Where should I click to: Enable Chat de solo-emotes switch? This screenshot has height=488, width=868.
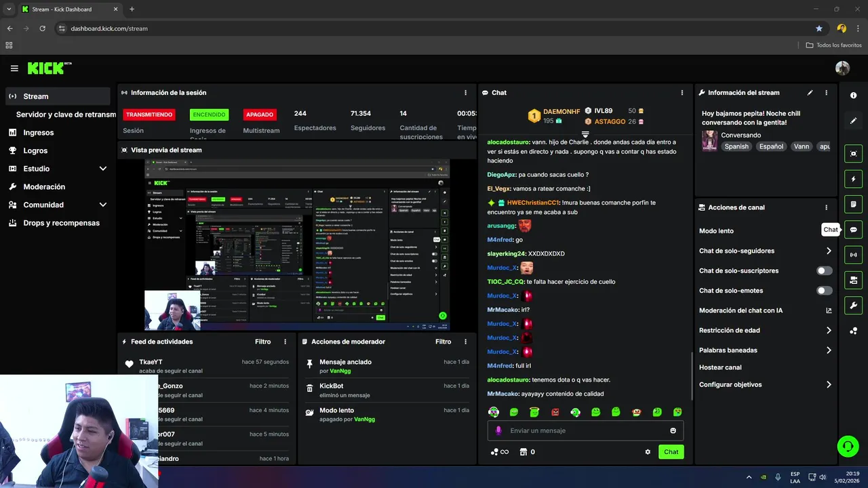tap(824, 291)
